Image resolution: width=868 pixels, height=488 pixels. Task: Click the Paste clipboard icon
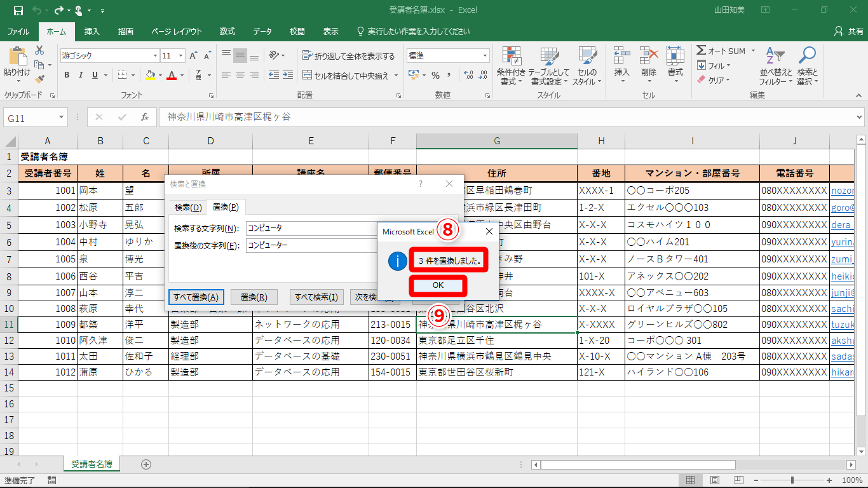(17, 56)
